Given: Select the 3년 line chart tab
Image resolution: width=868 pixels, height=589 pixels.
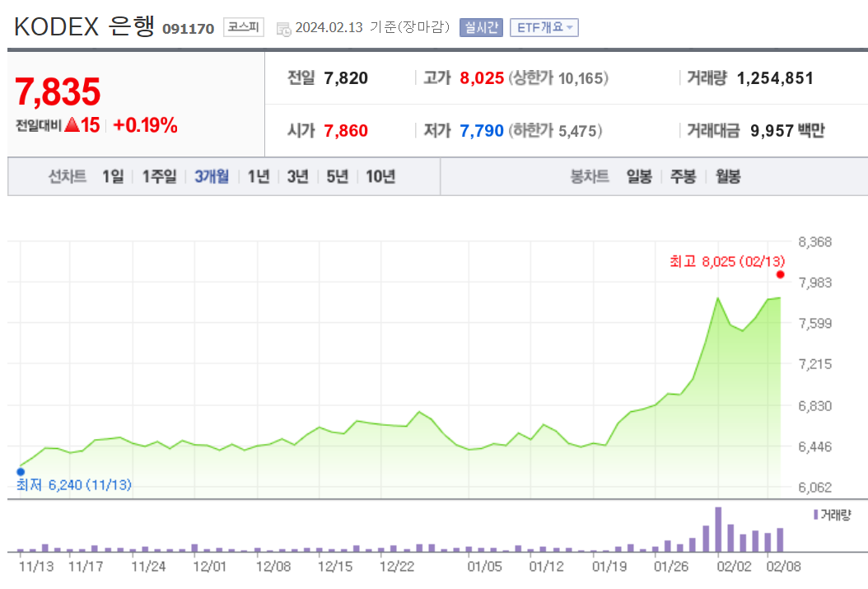Looking at the screenshot, I should 298,176.
